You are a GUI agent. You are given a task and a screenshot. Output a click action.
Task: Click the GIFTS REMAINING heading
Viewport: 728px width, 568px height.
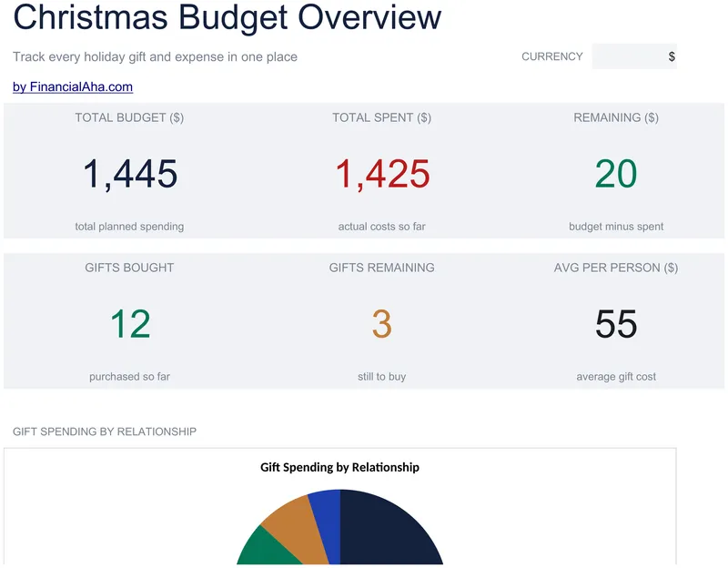pos(381,268)
